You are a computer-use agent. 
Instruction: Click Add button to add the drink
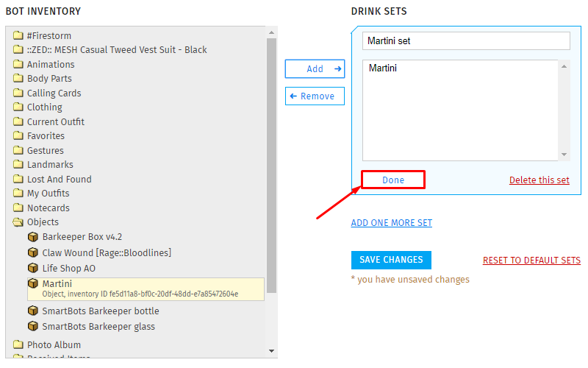tap(315, 68)
